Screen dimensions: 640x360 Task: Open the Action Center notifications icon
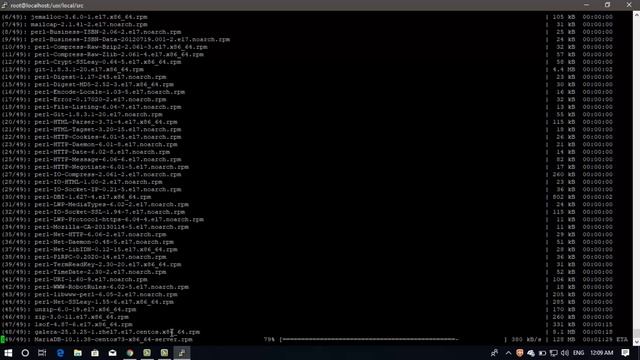pos(625,353)
